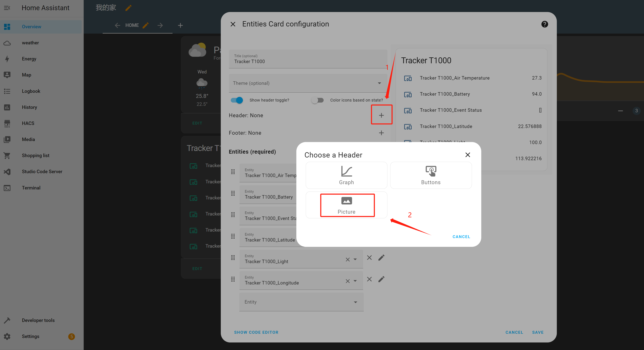Move HOME tab right arrow

click(160, 25)
